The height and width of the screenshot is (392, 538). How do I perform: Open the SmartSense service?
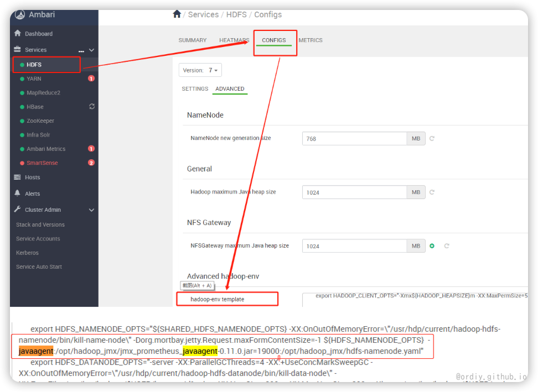[42, 163]
